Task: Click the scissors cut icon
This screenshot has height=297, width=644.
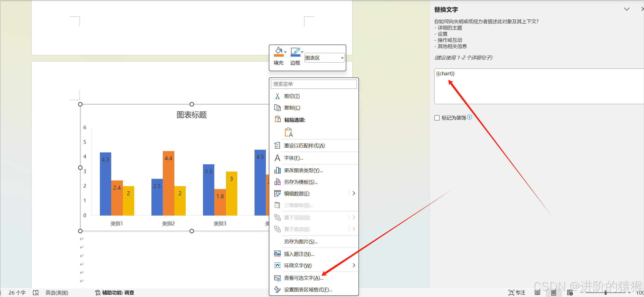Action: (277, 96)
